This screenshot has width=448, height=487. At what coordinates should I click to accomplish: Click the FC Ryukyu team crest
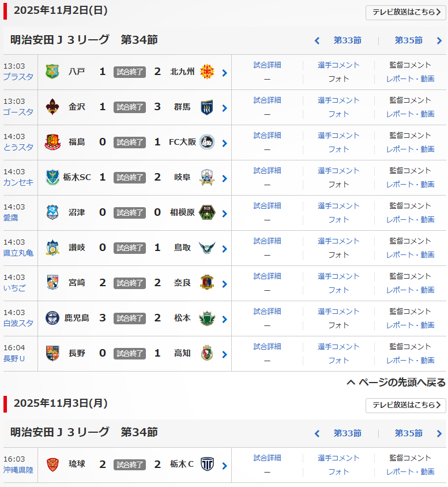pyautogui.click(x=52, y=464)
